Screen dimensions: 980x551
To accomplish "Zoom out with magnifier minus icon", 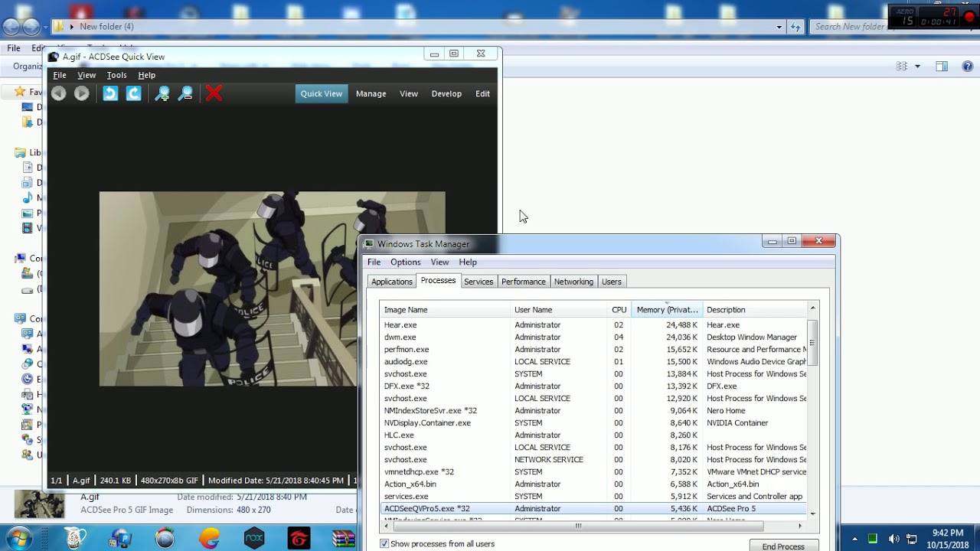I will click(x=185, y=93).
